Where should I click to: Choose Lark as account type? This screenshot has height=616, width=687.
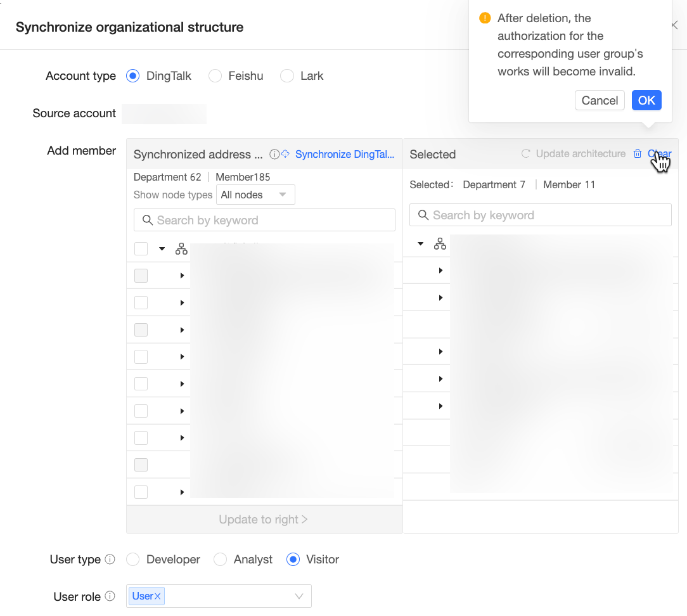pyautogui.click(x=287, y=76)
